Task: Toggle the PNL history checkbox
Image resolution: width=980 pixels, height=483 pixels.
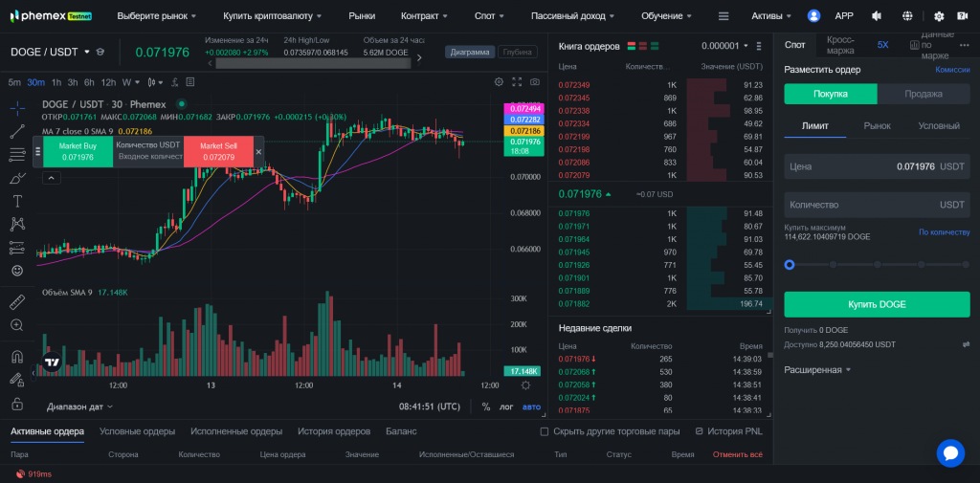Action: 699,431
